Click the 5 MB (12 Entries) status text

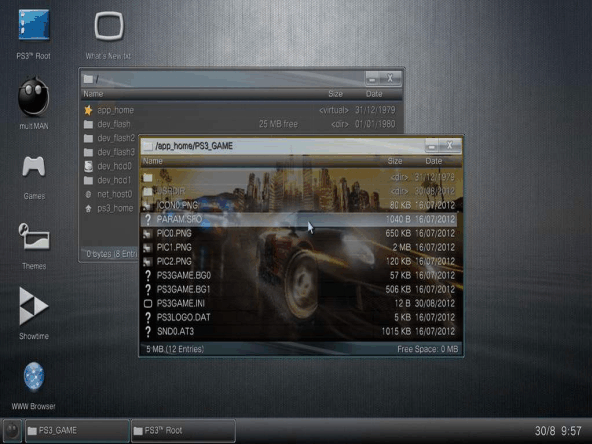click(175, 349)
